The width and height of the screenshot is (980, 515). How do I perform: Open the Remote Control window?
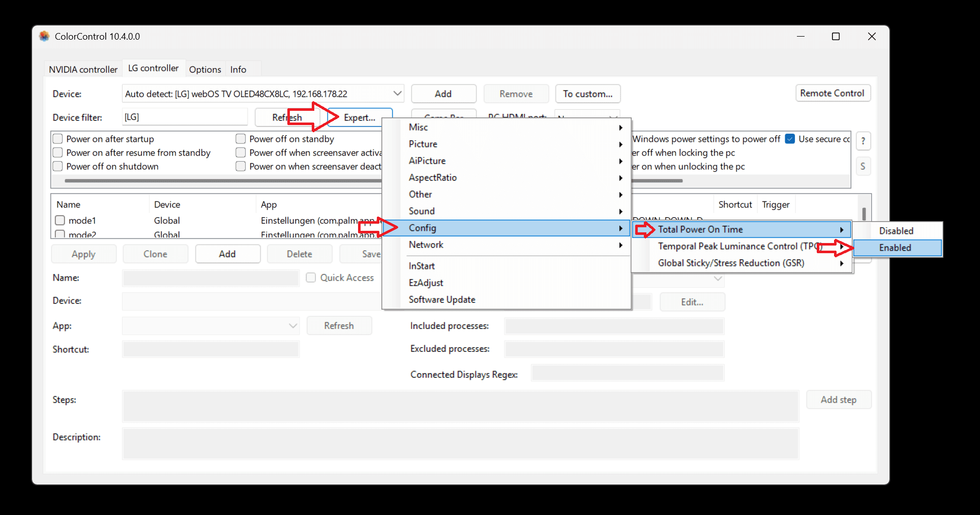[x=833, y=93]
